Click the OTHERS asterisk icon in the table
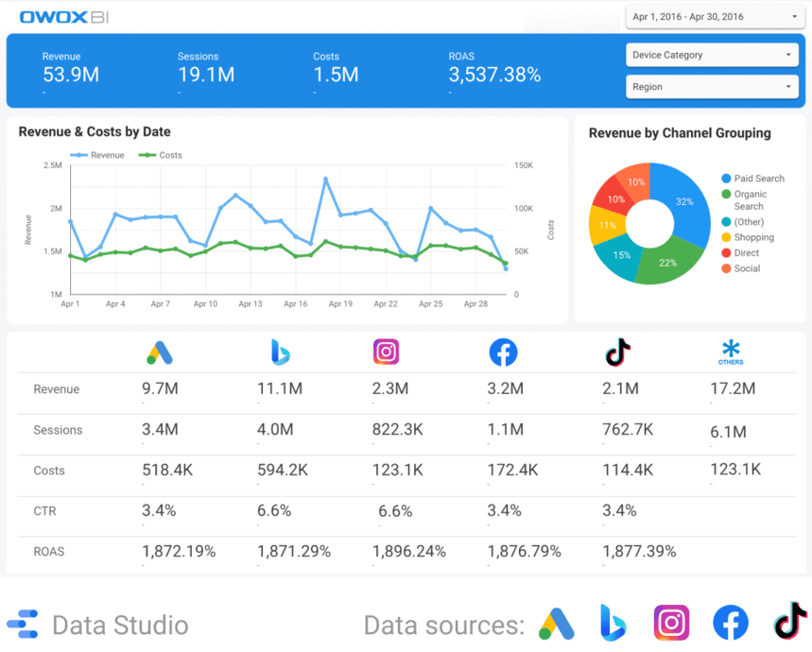Screen dimensions: 812x652 click(731, 348)
